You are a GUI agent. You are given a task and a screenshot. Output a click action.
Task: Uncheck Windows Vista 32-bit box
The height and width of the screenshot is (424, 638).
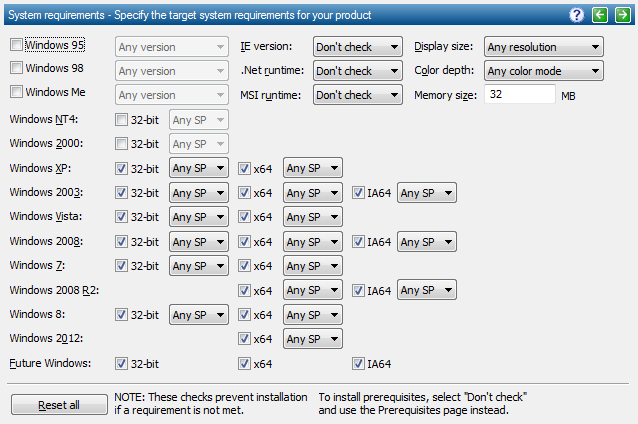coord(121,216)
